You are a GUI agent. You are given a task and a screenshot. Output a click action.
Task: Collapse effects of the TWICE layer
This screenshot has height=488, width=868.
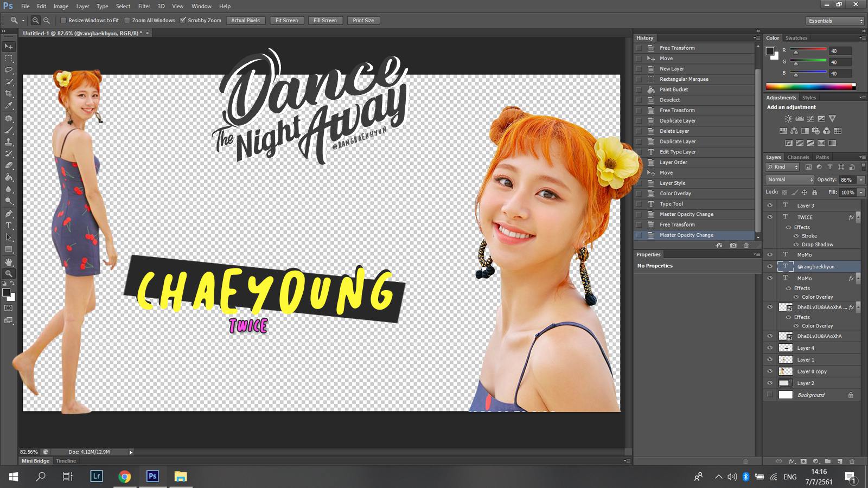click(858, 217)
